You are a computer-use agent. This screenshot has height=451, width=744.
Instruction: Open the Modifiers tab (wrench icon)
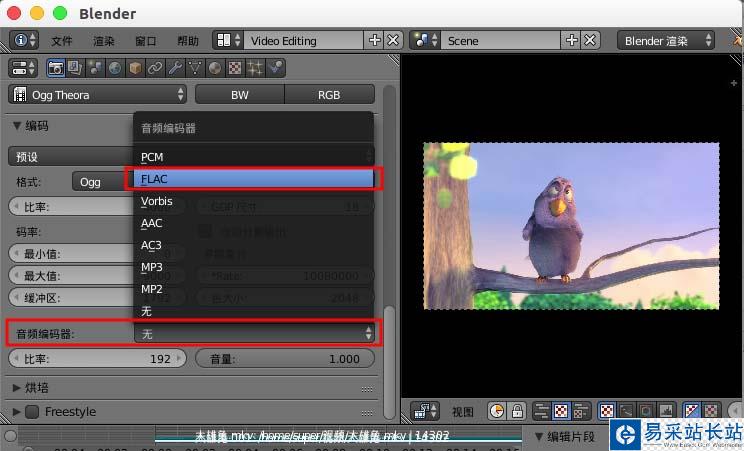point(175,68)
